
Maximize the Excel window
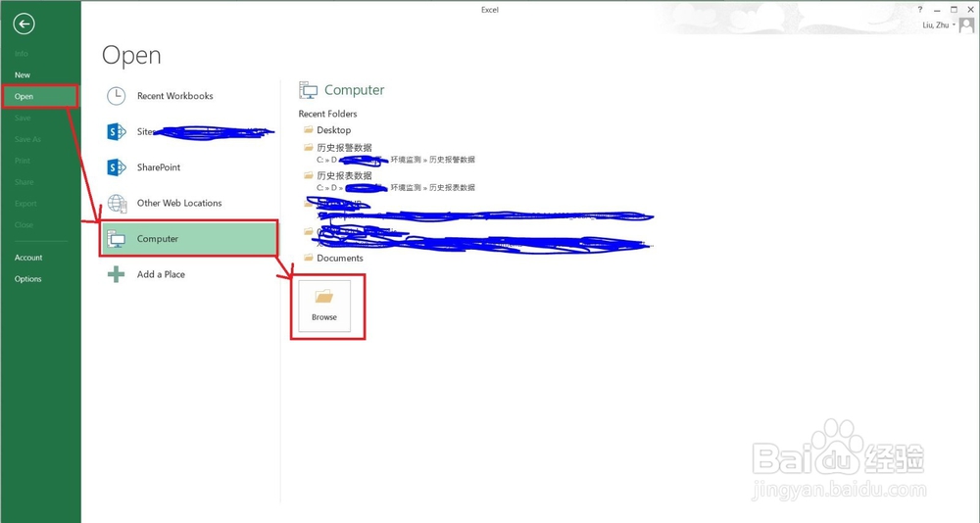[x=954, y=10]
